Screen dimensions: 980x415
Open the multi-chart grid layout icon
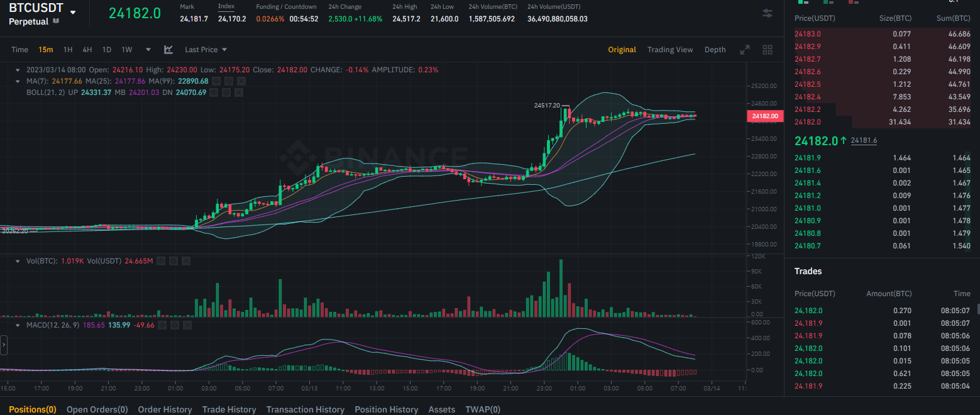pos(768,50)
